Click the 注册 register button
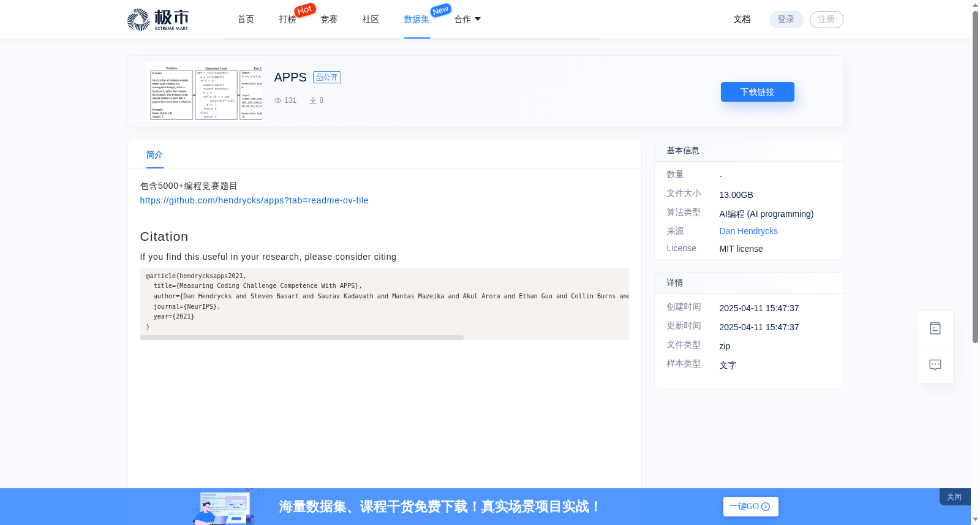This screenshot has width=980, height=525. [826, 20]
